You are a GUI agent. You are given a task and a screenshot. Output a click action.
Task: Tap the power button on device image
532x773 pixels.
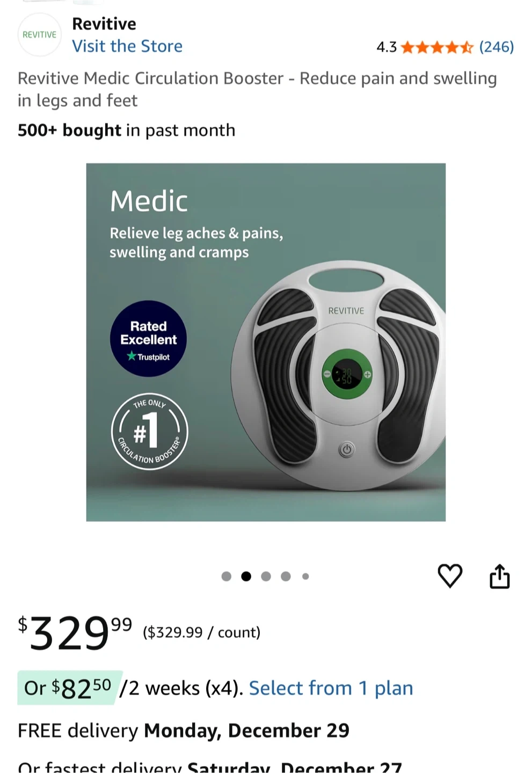point(347,449)
